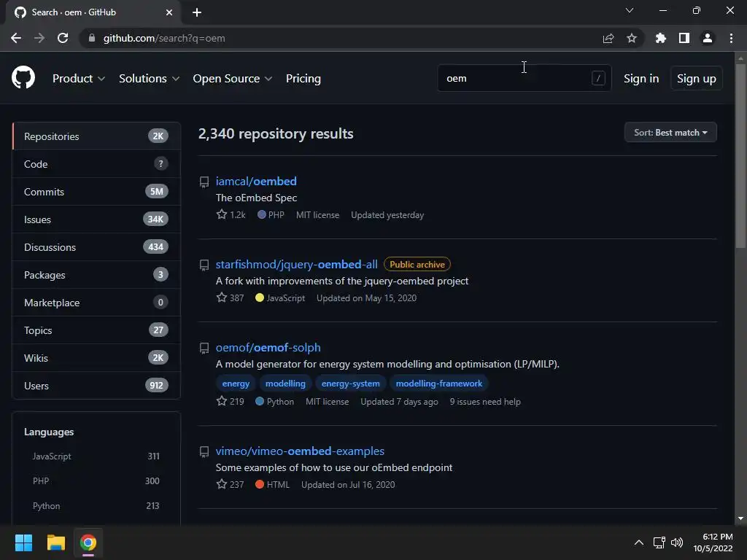This screenshot has width=747, height=560.
Task: Open Windows Start menu
Action: [x=23, y=542]
